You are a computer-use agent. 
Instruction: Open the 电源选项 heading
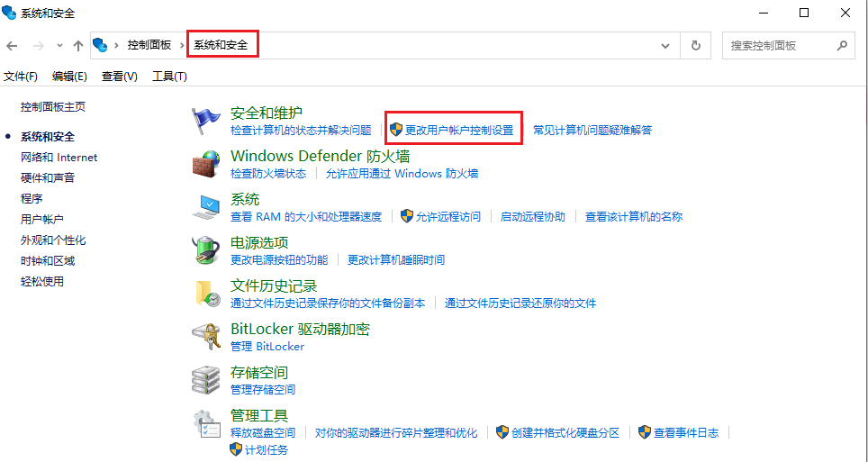(x=259, y=242)
